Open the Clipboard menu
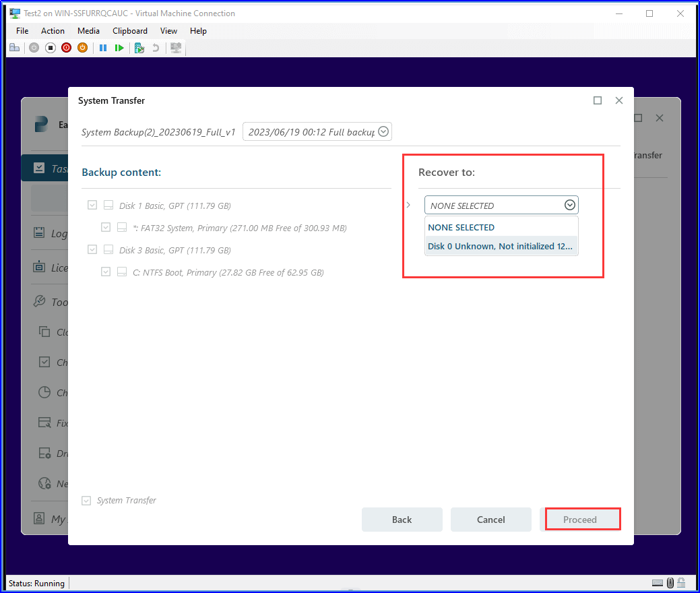700x593 pixels. click(129, 30)
